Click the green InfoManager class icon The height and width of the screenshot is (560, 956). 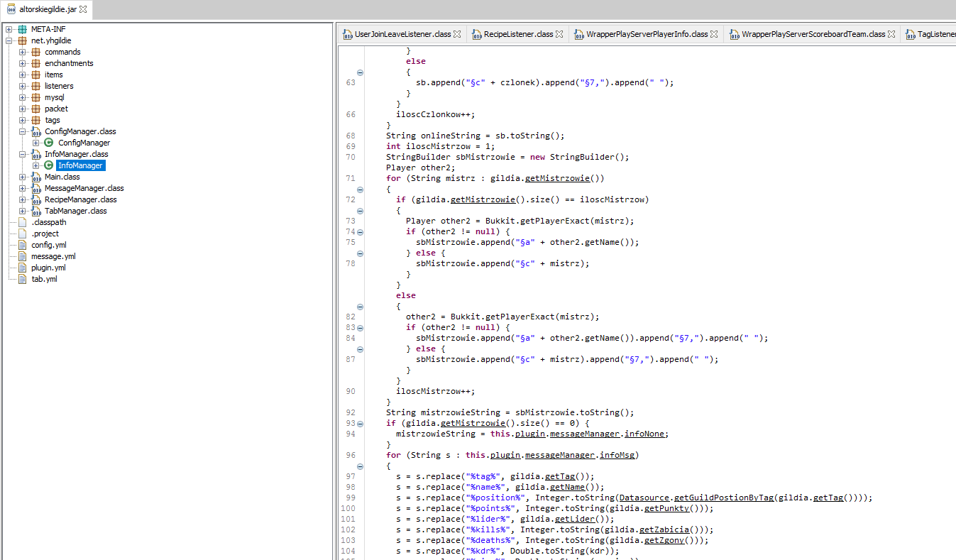pyautogui.click(x=49, y=165)
